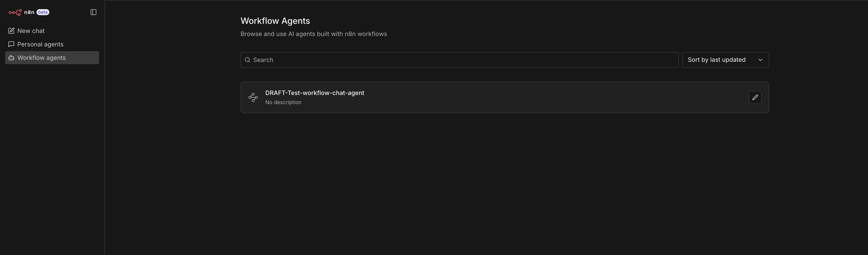Screen dimensions: 868x255
Task: Click the Personal agents speech bubble icon
Action: [11, 44]
